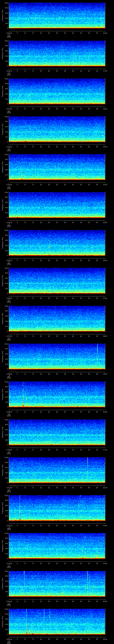Click the '4 May 2015' date under 0:45:00
The height and width of the screenshot is (644, 114).
pos(9,642)
